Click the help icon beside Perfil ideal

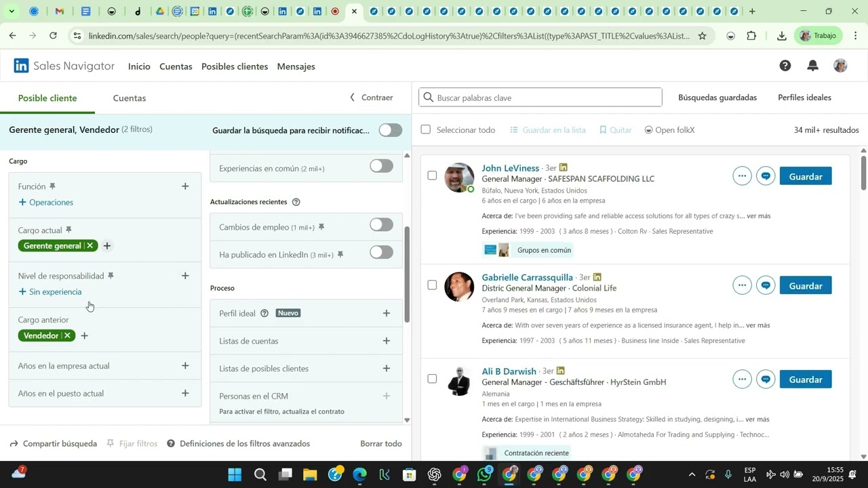click(264, 313)
